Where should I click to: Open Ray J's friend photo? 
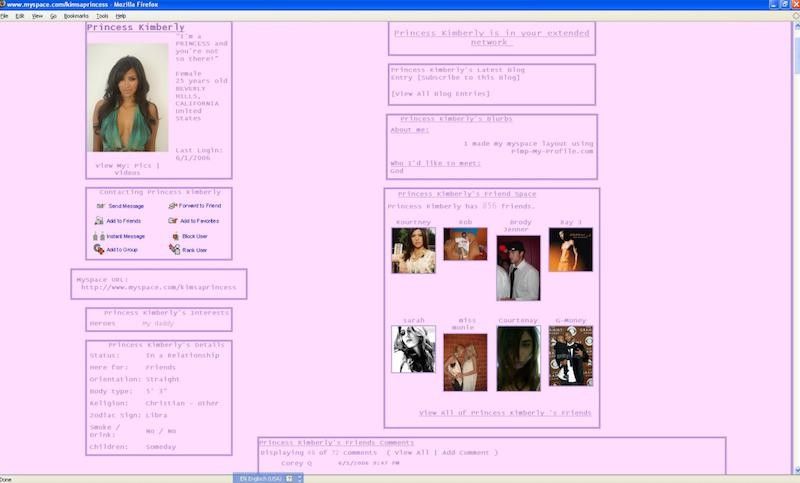(x=570, y=249)
